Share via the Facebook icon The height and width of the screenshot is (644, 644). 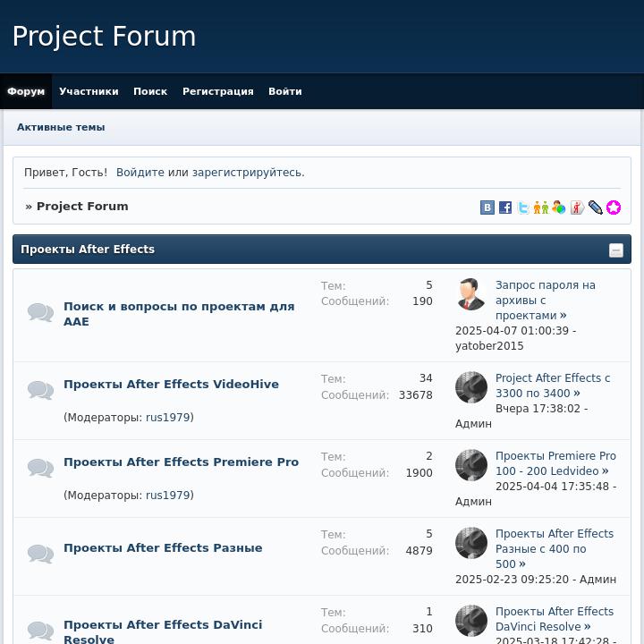tap(505, 208)
